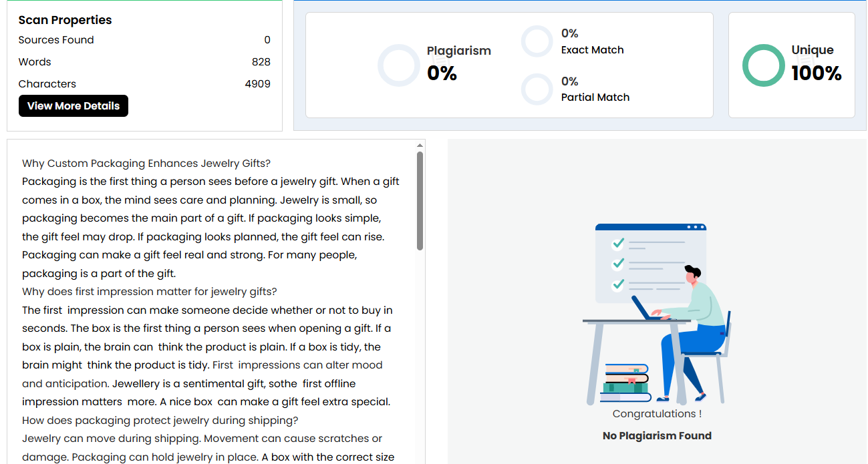Click the Partial Match ring indicator
The image size is (868, 464).
click(x=537, y=89)
